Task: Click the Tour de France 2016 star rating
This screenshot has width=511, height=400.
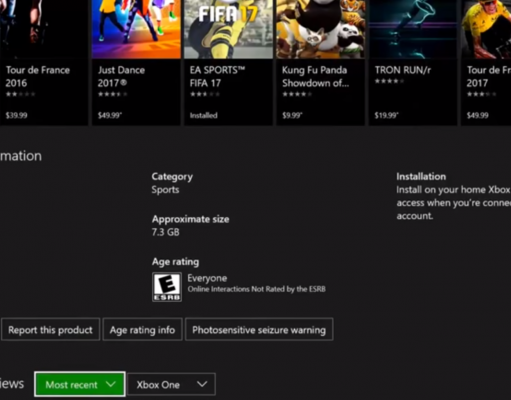Action: [x=20, y=94]
